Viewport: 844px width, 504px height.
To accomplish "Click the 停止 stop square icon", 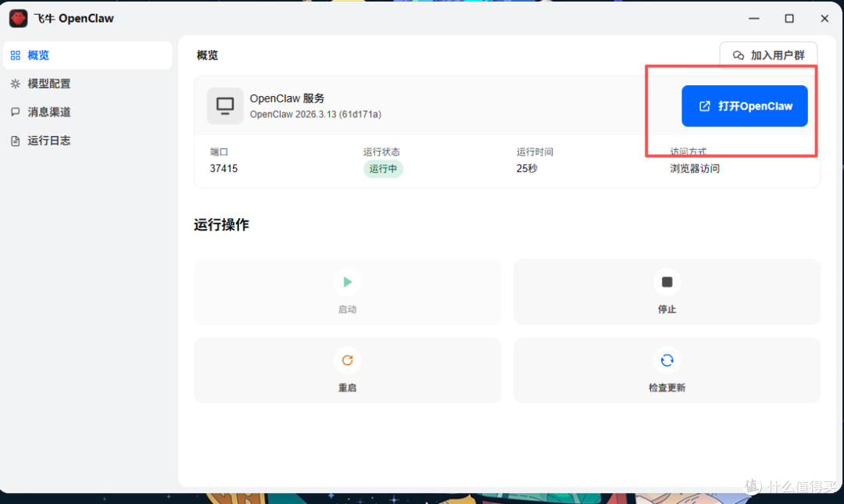I will [667, 282].
